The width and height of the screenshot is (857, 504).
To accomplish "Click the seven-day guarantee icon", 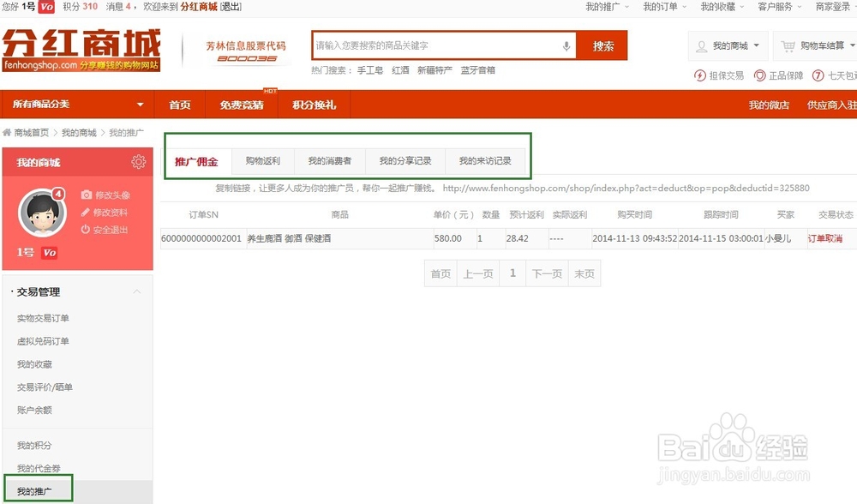I will [x=818, y=75].
